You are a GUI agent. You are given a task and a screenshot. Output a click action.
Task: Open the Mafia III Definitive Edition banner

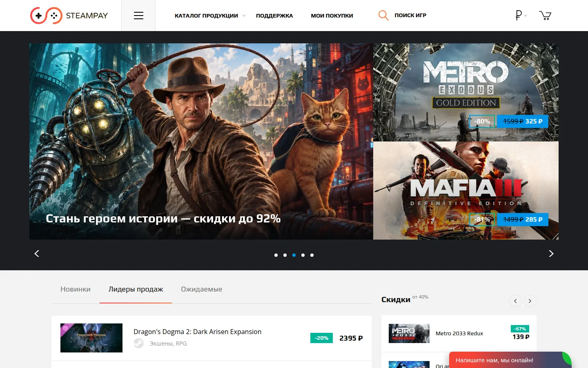coord(466,191)
